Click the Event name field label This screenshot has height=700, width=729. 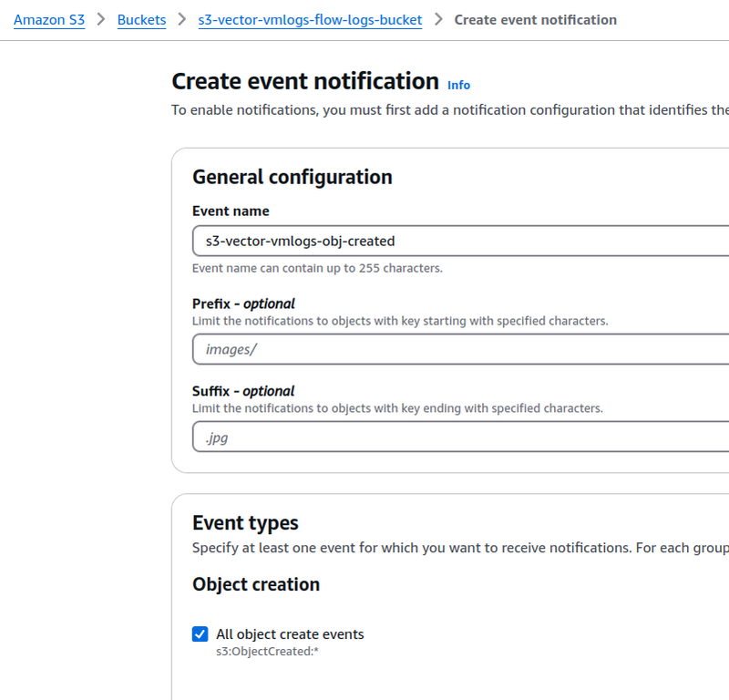[x=231, y=211]
